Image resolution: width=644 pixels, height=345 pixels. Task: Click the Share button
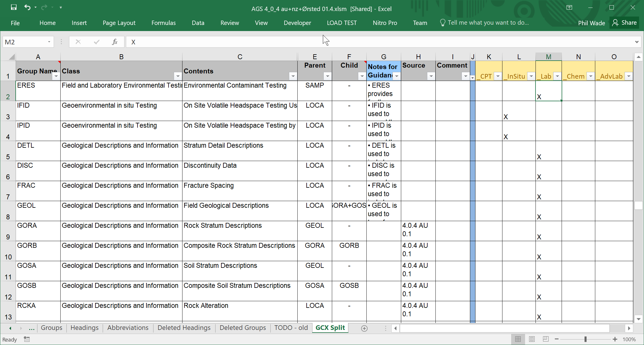tap(624, 23)
